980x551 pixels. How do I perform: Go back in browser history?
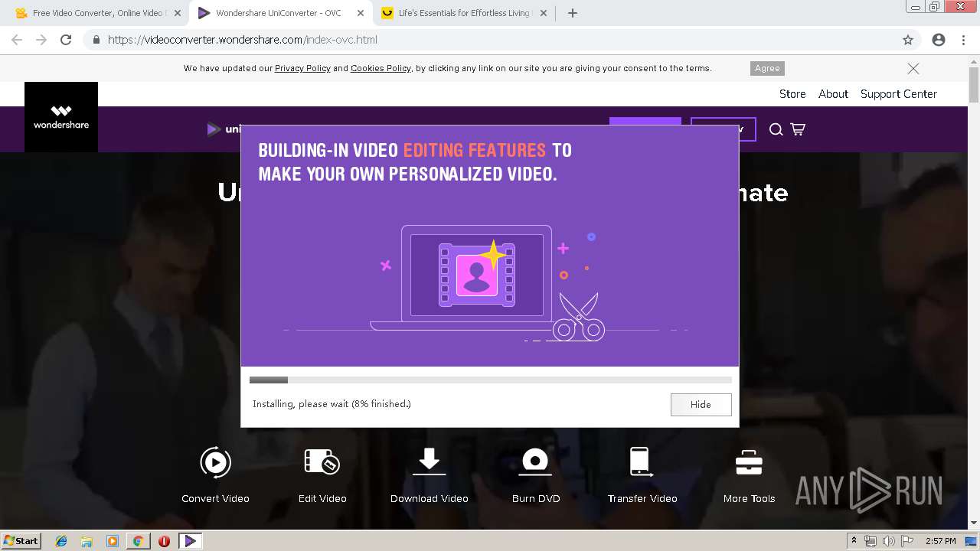click(x=17, y=40)
